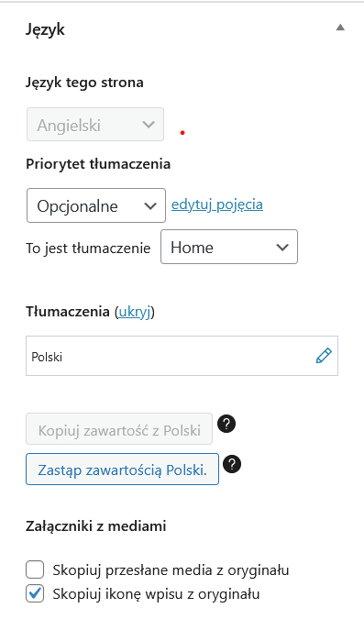The height and width of the screenshot is (630, 364).
Task: Open the disabled Angielski language dropdown
Action: point(95,125)
